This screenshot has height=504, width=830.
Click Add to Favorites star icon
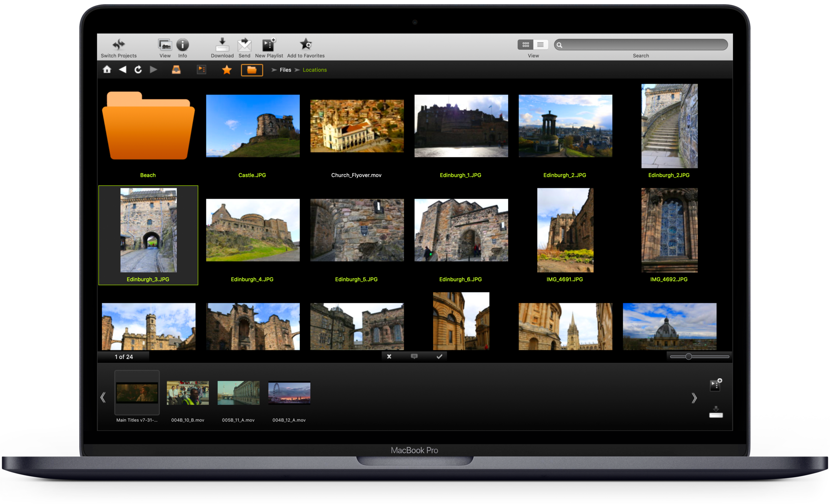(306, 45)
